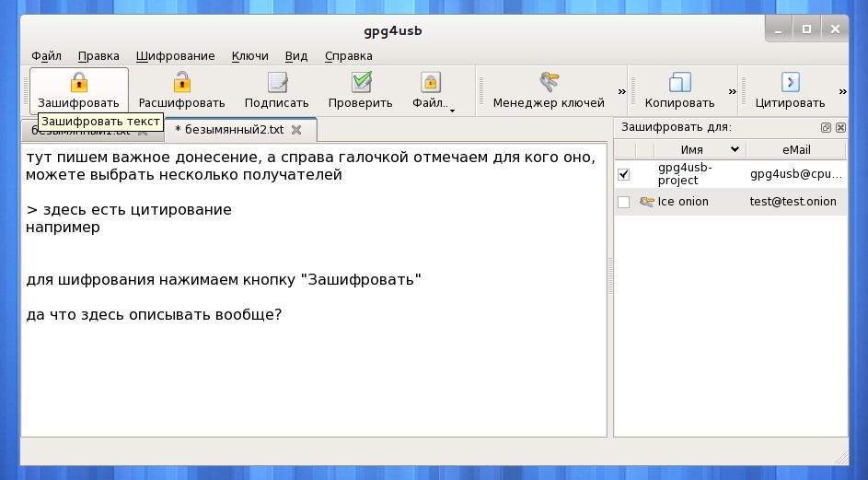Open the Ключи menu
Image resolution: width=868 pixels, height=480 pixels.
tap(249, 56)
